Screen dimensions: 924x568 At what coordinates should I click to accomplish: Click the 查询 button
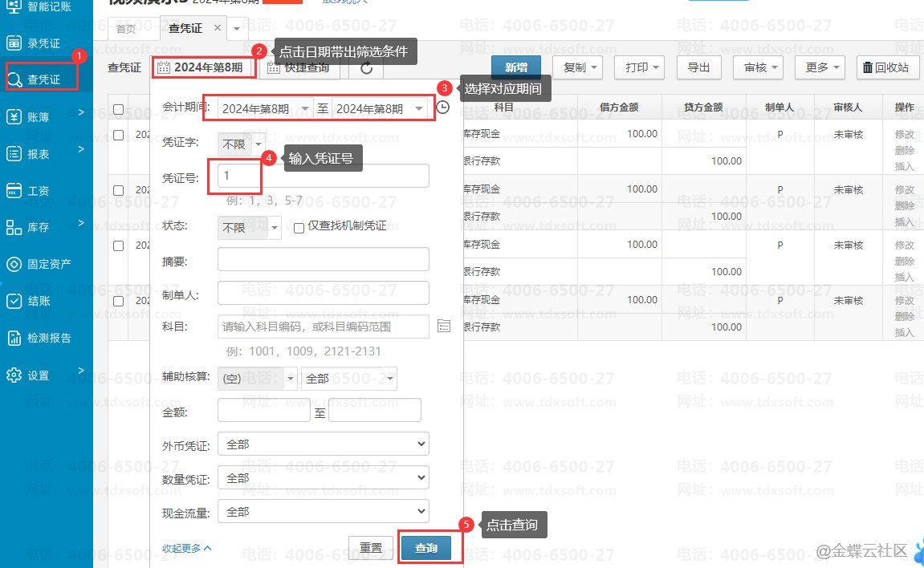click(426, 548)
